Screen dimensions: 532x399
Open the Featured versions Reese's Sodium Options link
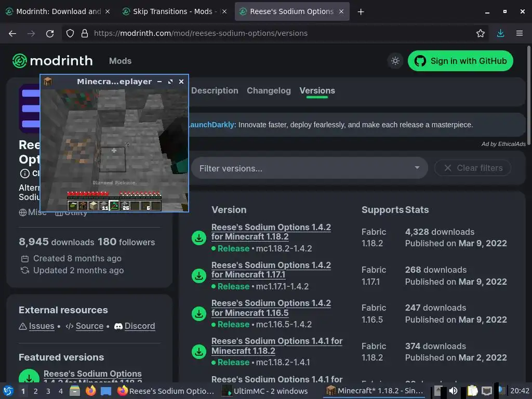(x=92, y=376)
